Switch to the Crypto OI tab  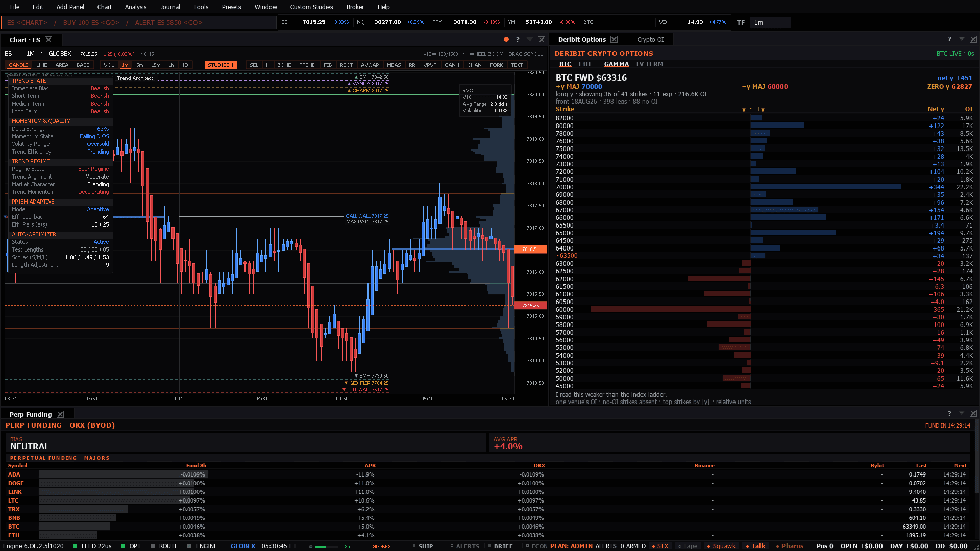pos(650,39)
